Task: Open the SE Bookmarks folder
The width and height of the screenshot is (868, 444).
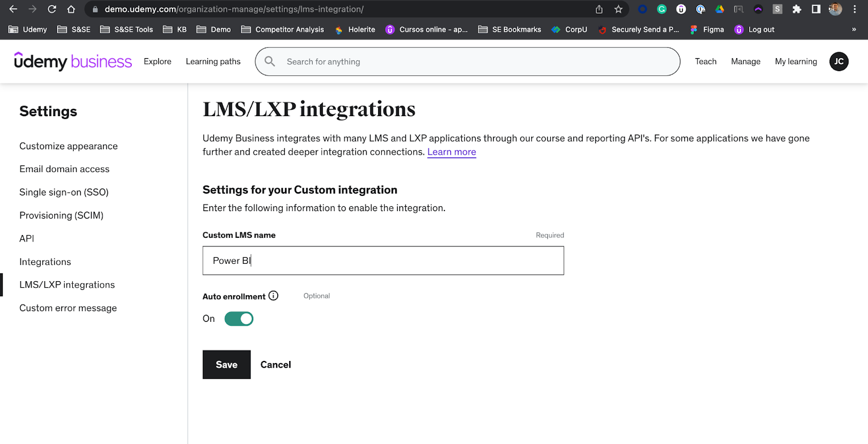Action: coord(509,29)
